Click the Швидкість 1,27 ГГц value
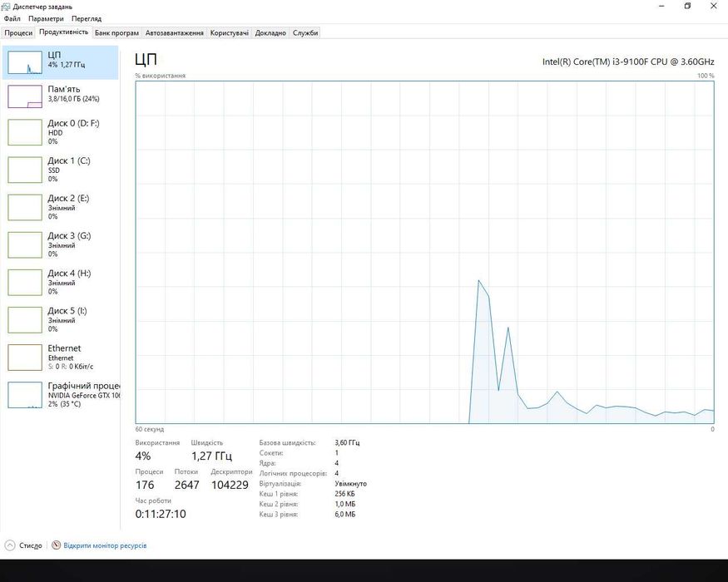728x582 pixels. (211, 456)
